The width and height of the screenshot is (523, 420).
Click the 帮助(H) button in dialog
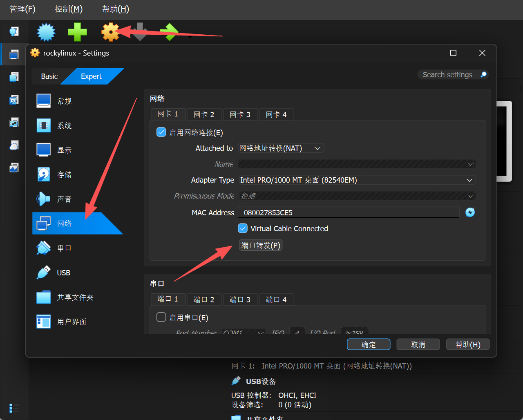[468, 344]
